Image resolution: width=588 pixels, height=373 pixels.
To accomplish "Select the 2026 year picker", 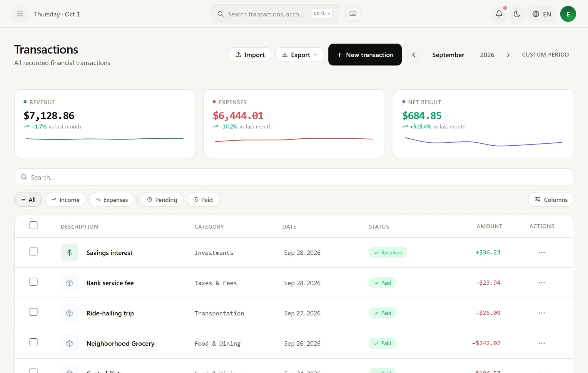I will coord(487,55).
